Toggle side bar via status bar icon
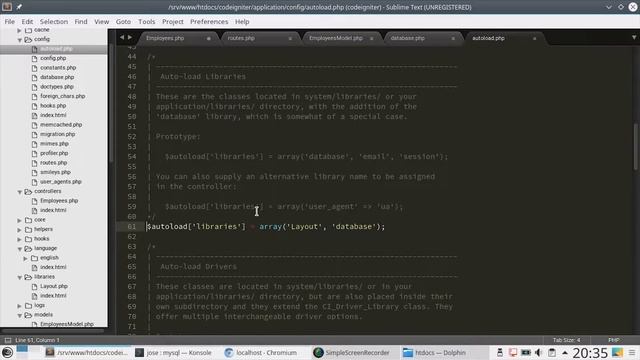The height and width of the screenshot is (360, 640). (8, 340)
